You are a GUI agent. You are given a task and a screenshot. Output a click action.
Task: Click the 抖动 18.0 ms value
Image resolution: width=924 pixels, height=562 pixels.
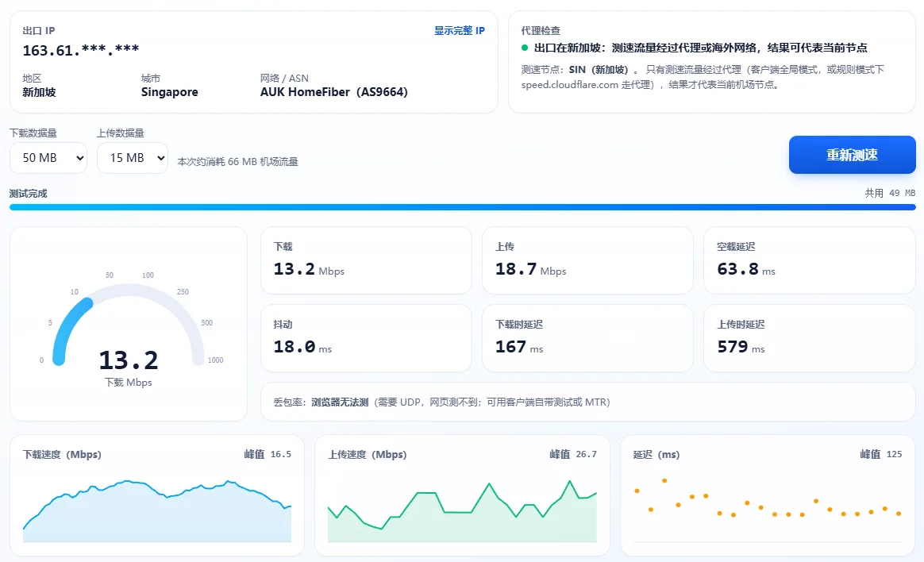302,347
